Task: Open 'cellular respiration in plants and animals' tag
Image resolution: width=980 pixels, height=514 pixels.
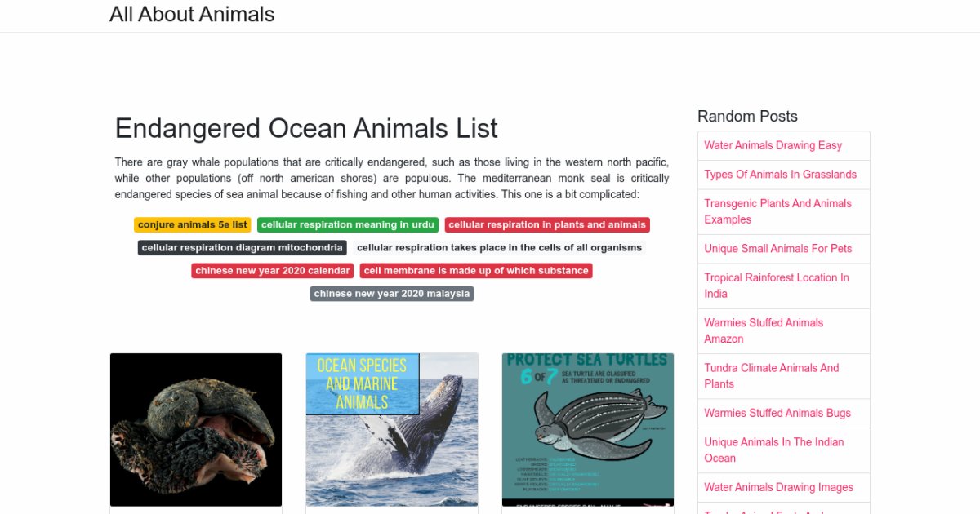Action: click(547, 224)
